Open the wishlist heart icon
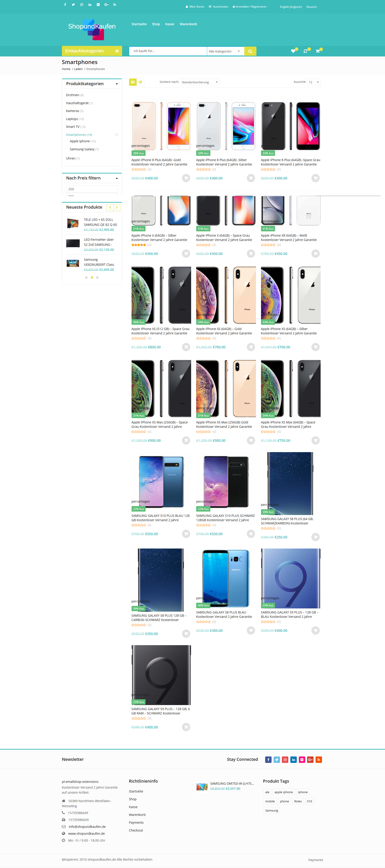The height and width of the screenshot is (868, 385). pyautogui.click(x=293, y=51)
